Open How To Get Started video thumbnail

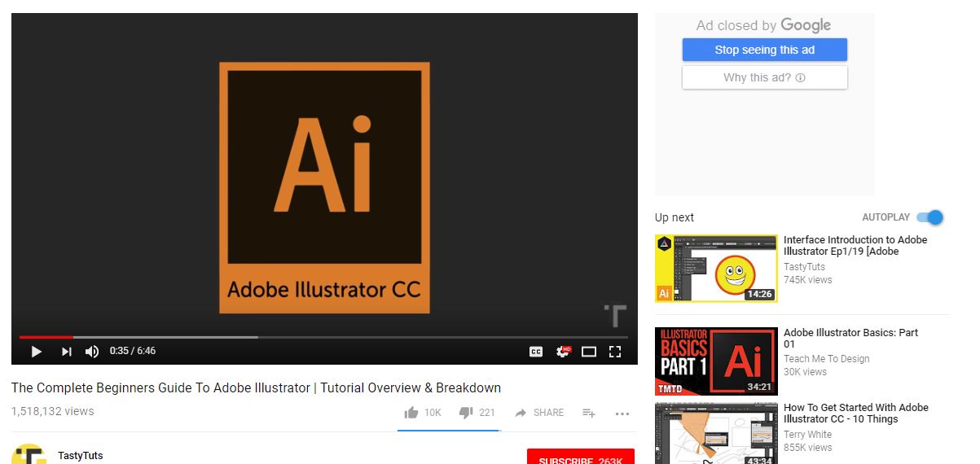point(716,433)
